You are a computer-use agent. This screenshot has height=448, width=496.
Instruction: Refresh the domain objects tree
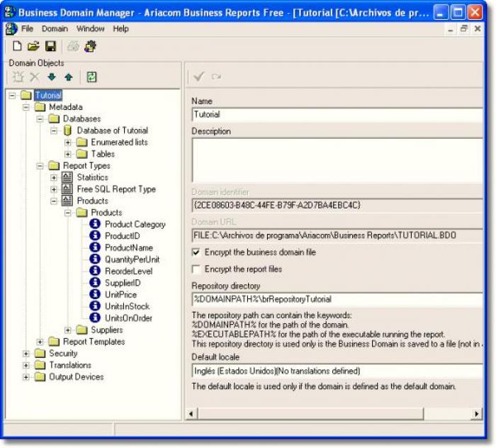tap(91, 77)
